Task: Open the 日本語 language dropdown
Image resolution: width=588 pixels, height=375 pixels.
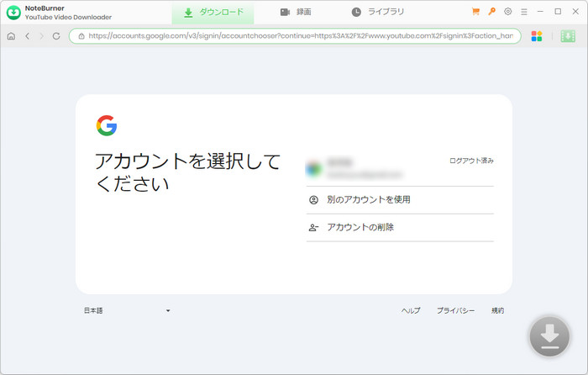Action: point(127,310)
